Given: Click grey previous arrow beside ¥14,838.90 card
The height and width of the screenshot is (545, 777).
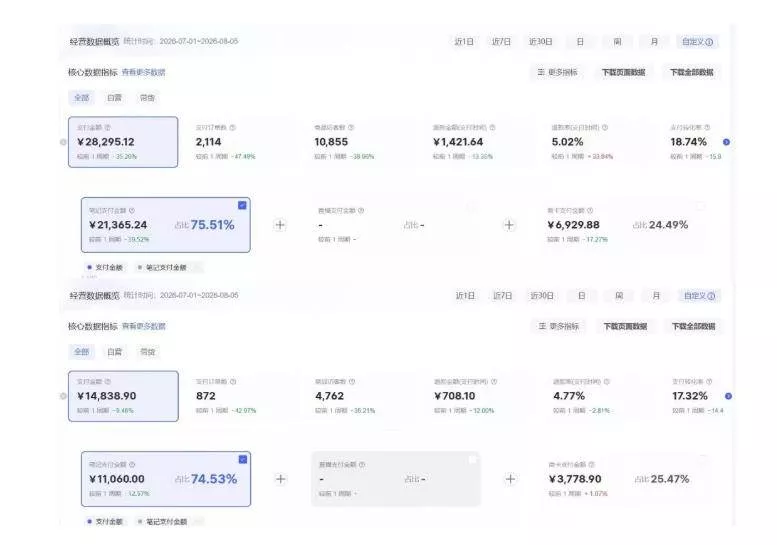Looking at the screenshot, I should point(63,396).
